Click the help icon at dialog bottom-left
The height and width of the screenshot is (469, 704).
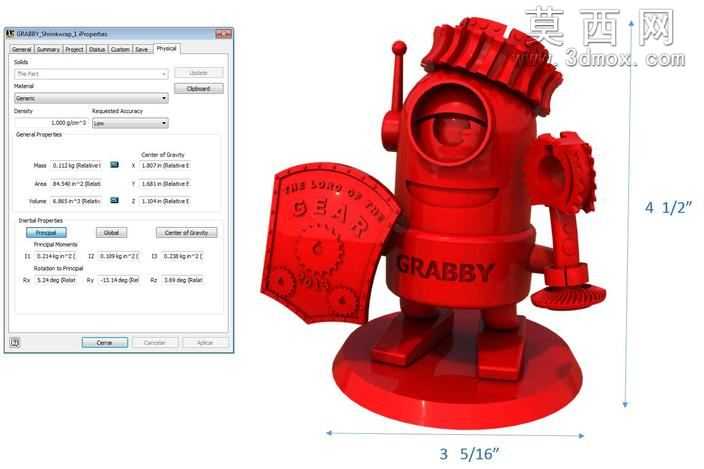pos(14,342)
